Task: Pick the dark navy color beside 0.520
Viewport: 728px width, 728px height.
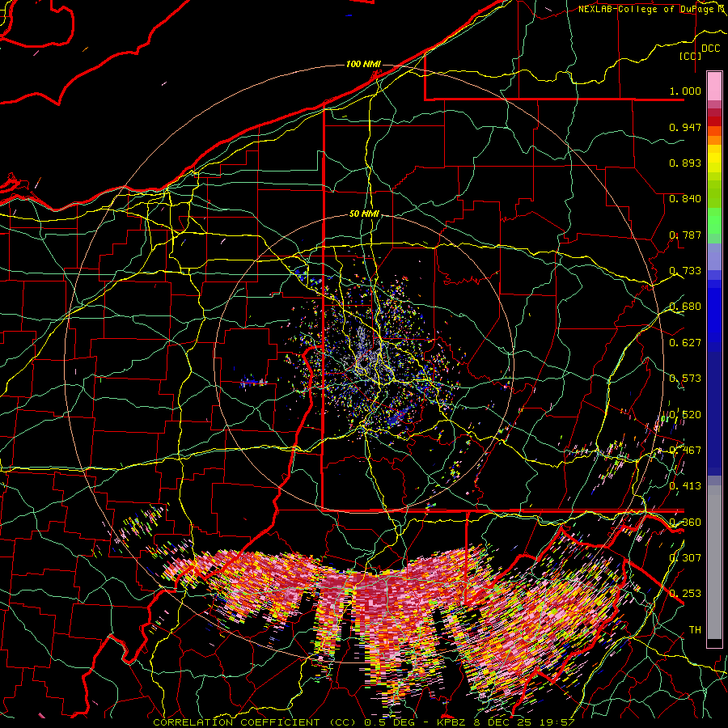Action: 714,413
